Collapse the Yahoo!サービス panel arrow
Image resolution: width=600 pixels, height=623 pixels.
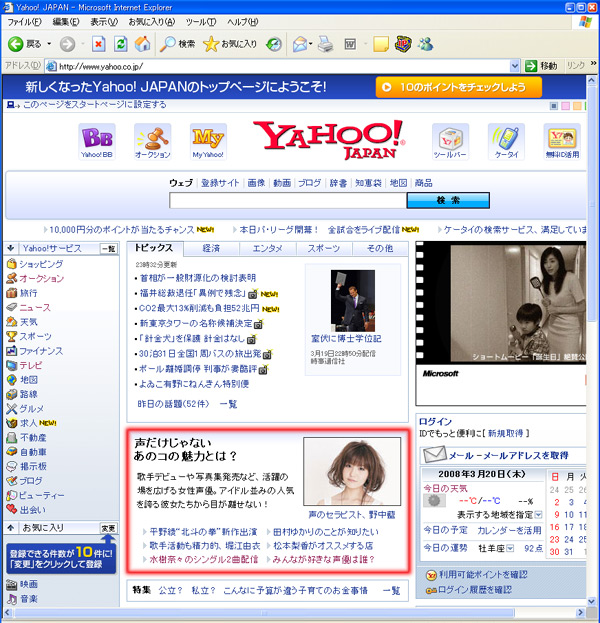coord(11,248)
